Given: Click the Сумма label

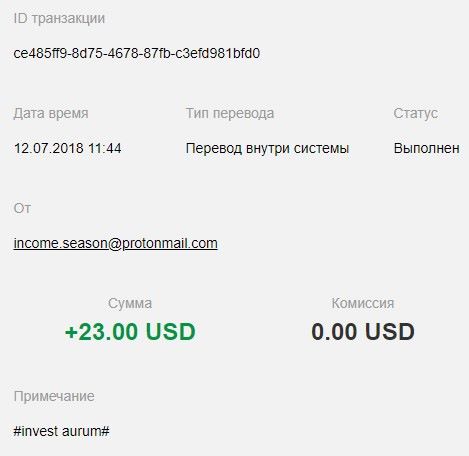Looking at the screenshot, I should click(x=130, y=304).
